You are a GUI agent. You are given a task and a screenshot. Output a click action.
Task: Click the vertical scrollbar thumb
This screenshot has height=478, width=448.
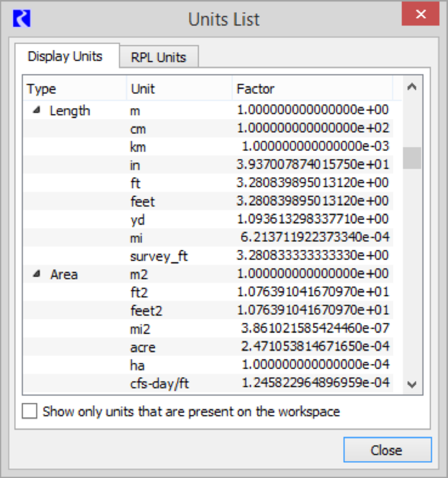point(412,158)
